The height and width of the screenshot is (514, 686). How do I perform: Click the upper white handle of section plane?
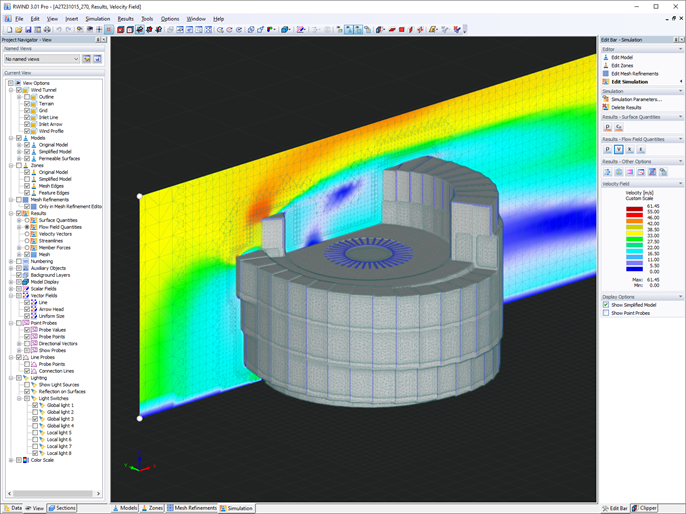[x=140, y=196]
